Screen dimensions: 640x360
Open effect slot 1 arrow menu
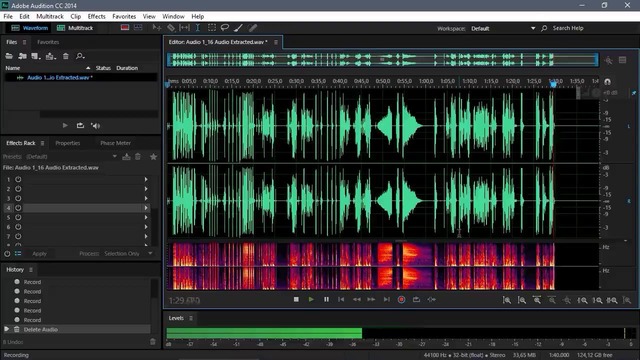[x=146, y=179]
